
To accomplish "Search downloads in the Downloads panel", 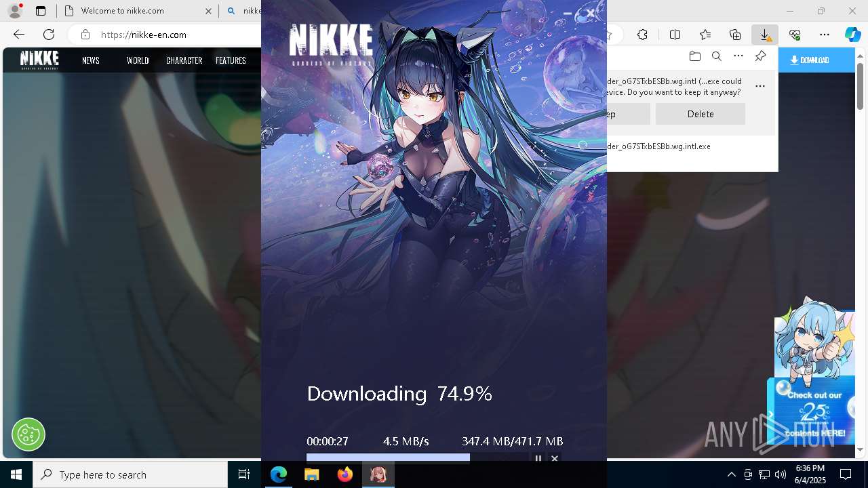I will tap(716, 56).
